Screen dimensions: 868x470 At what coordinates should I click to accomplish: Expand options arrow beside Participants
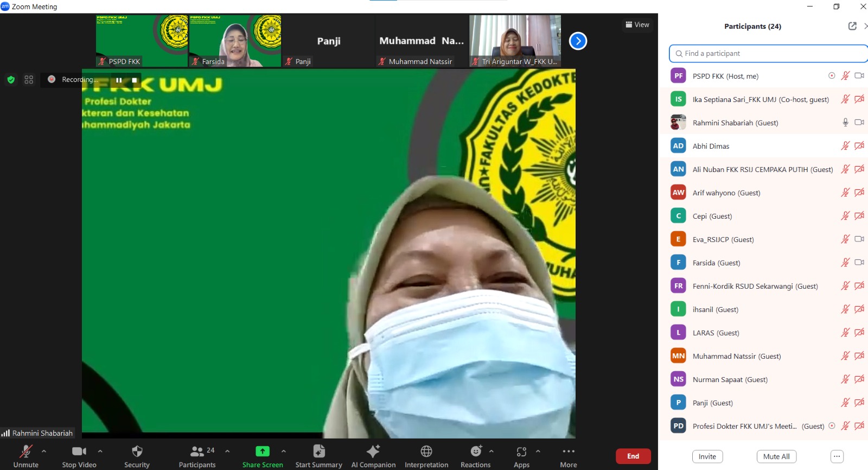[x=227, y=451]
